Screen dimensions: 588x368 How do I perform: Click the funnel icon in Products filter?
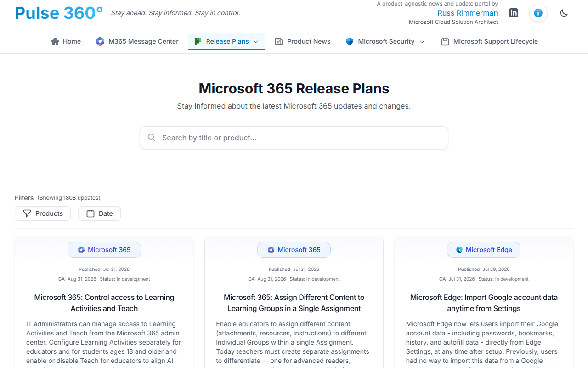pos(27,213)
